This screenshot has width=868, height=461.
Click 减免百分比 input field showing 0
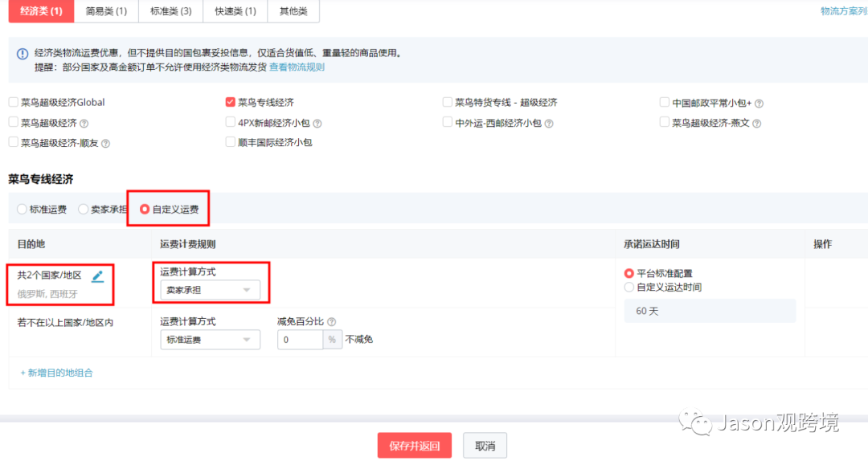tap(300, 340)
